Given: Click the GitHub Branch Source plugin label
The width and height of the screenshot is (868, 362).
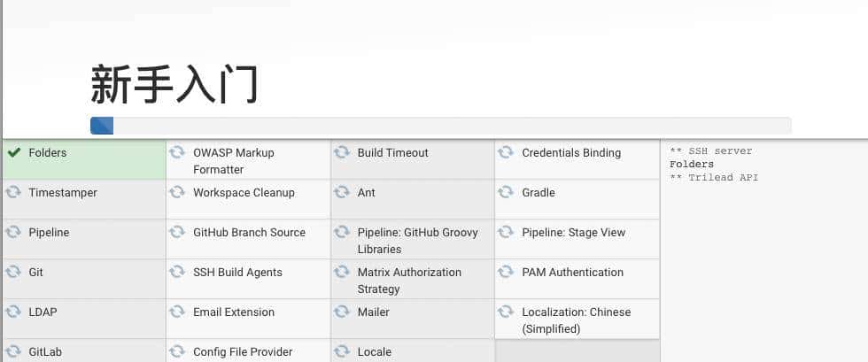Looking at the screenshot, I should pyautogui.click(x=249, y=232).
